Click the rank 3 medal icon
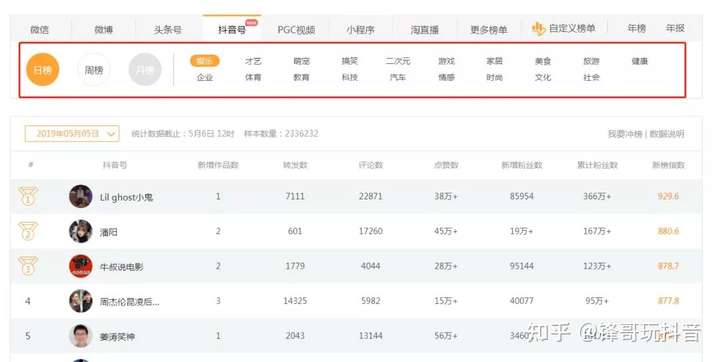Screen dimensions: 720x362 28,266
